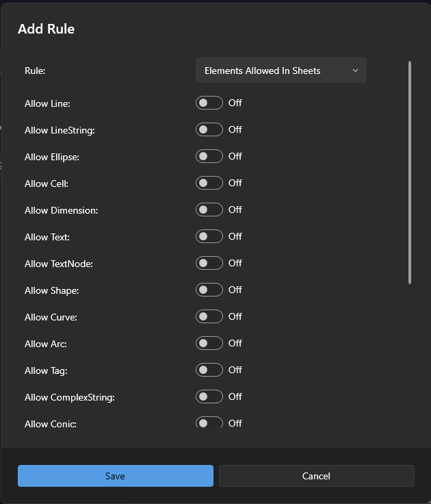Viewport: 431px width, 504px height.
Task: Toggle Allow Shape on
Action: point(209,290)
